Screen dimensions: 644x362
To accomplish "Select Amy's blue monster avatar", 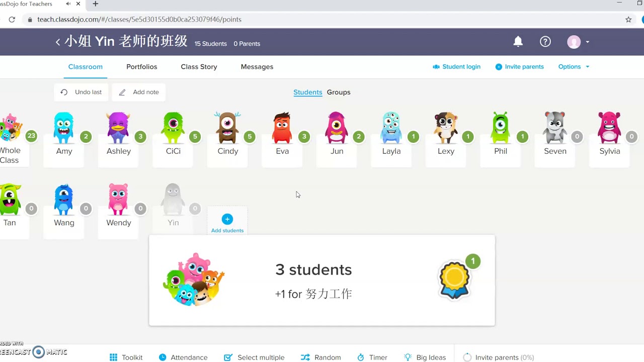I will (x=63, y=128).
